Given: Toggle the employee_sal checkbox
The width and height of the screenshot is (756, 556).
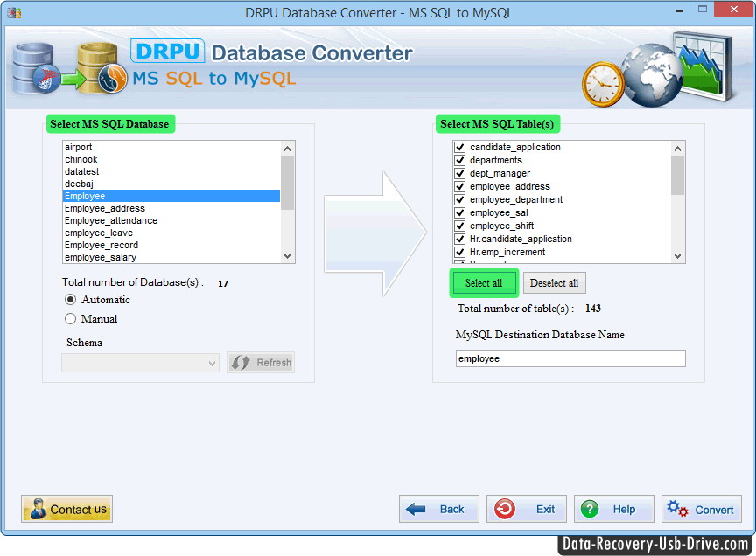Looking at the screenshot, I should click(460, 212).
